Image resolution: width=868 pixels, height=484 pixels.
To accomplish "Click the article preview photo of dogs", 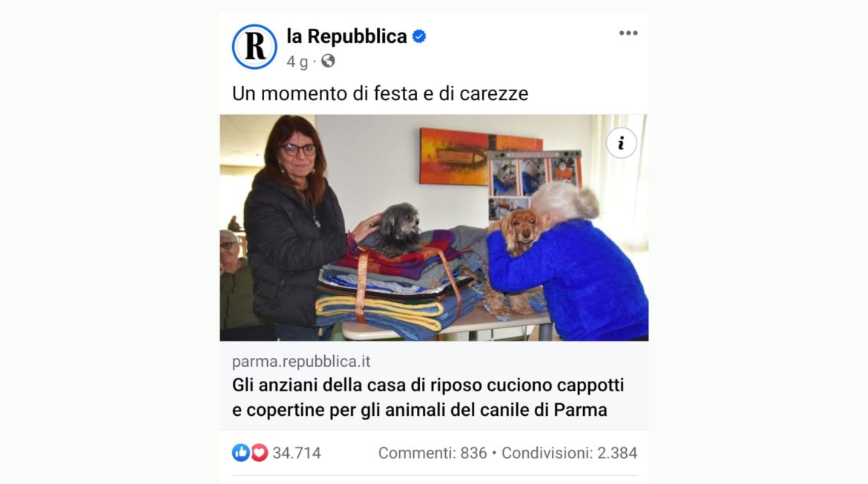I will (434, 228).
